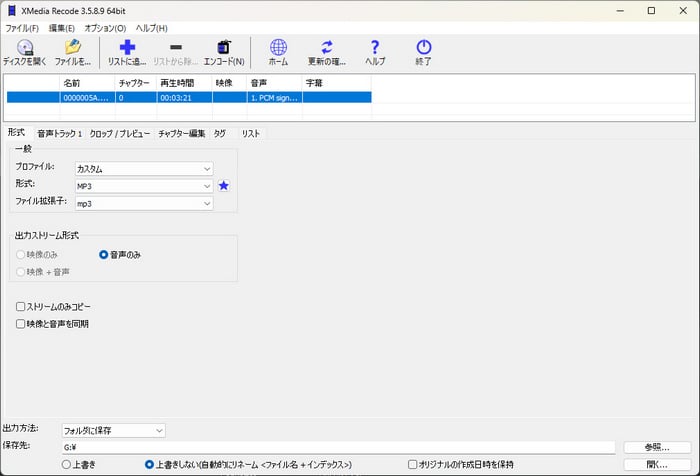Open the ファイル拡張子 dropdown showing mp3
Screen dimensions: 700x476
144,203
